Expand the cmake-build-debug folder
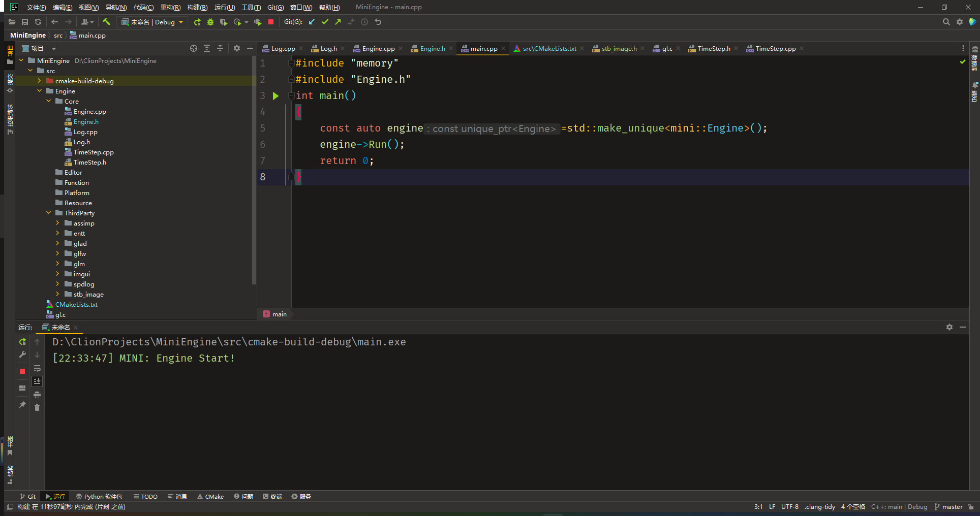The image size is (980, 516). pyautogui.click(x=39, y=81)
